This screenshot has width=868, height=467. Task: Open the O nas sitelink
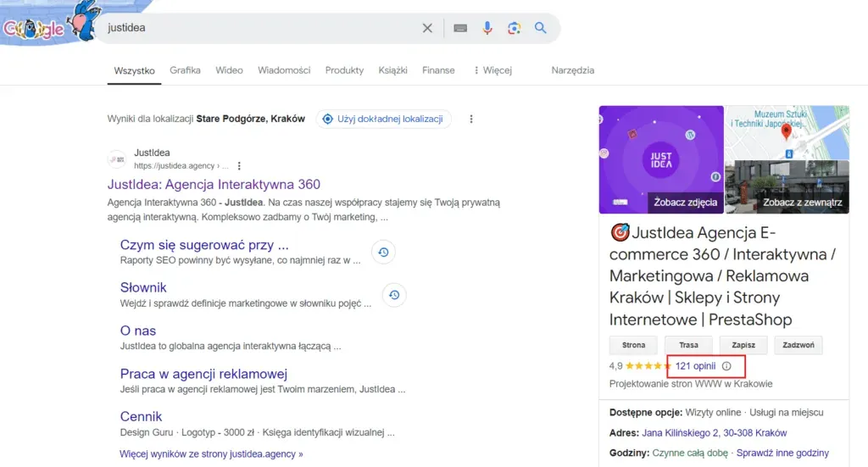coord(138,331)
